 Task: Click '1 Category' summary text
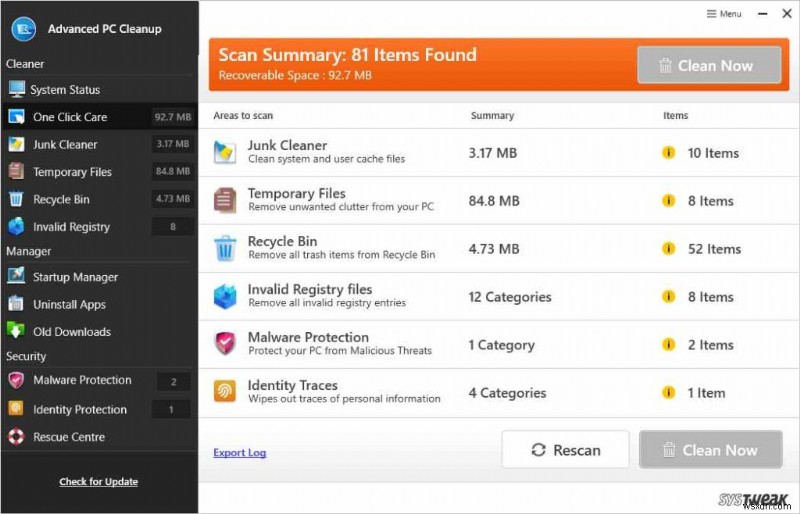click(502, 345)
